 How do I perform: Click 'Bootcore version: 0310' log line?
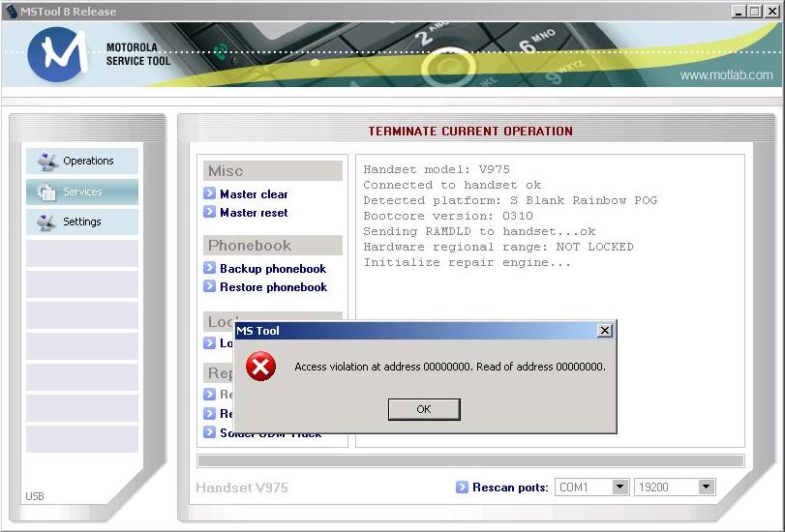coord(448,216)
